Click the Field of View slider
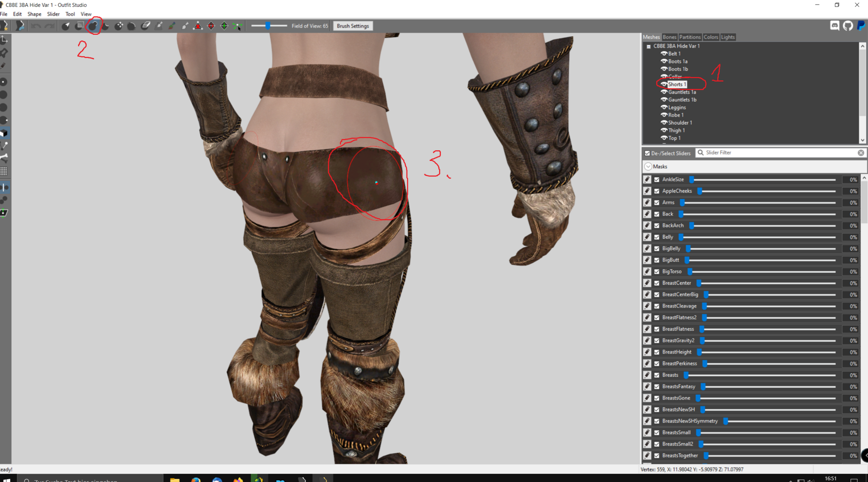The height and width of the screenshot is (482, 868). coord(269,26)
